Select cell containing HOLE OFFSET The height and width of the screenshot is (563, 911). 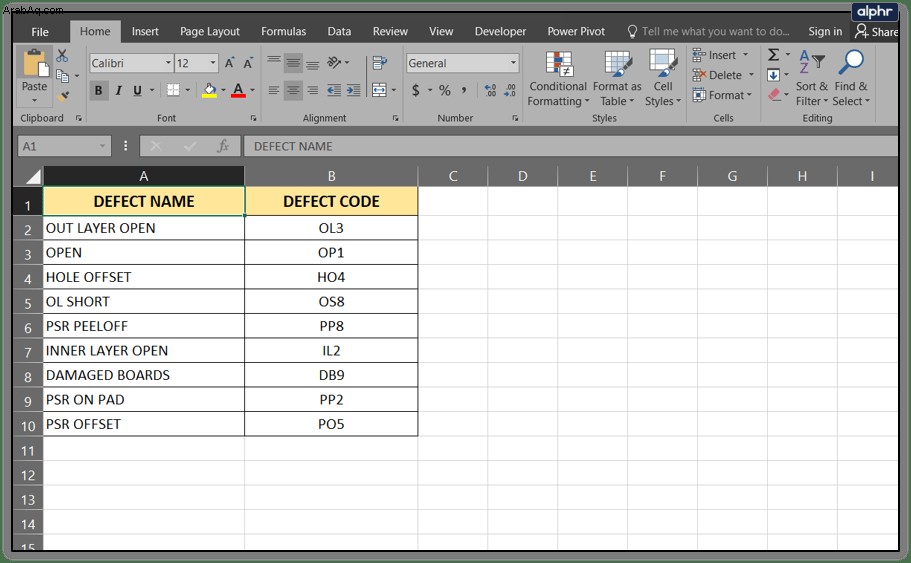pyautogui.click(x=144, y=277)
